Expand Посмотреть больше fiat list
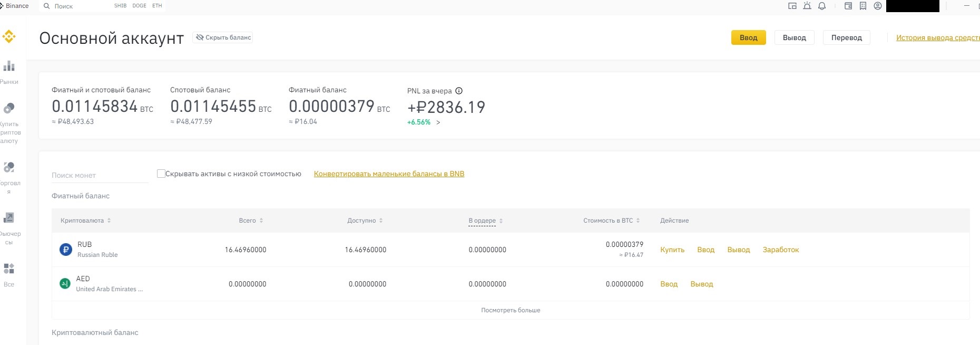This screenshot has width=980, height=345. [511, 310]
